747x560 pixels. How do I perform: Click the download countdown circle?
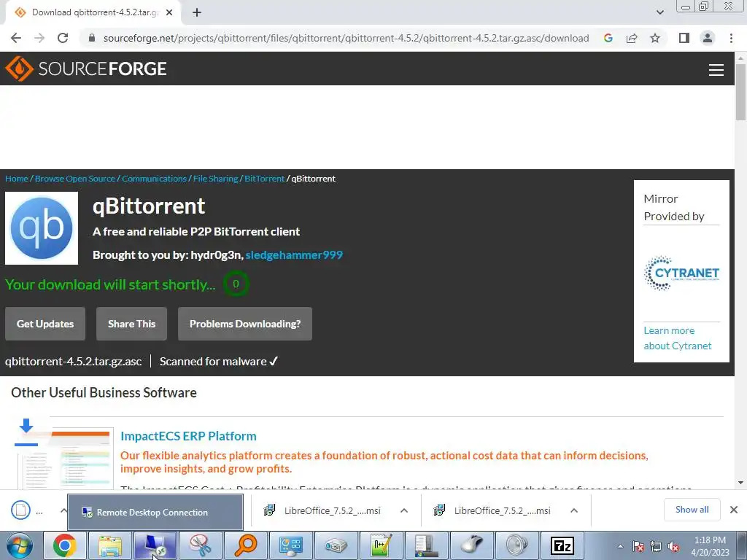pos(236,284)
